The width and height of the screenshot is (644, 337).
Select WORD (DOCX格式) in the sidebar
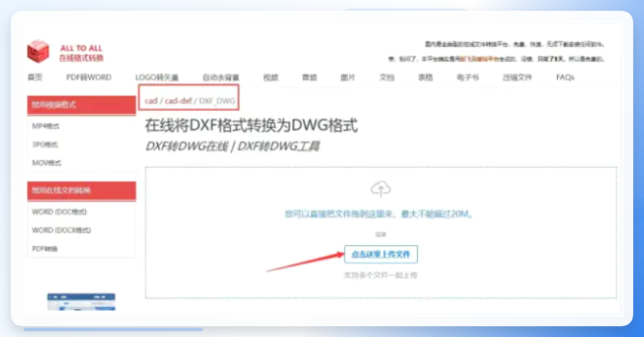click(61, 231)
